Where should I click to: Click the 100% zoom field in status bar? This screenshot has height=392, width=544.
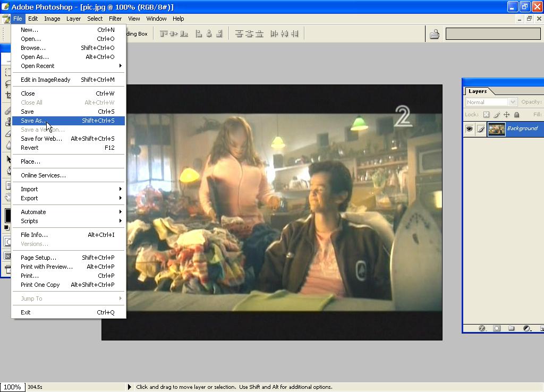(x=12, y=387)
